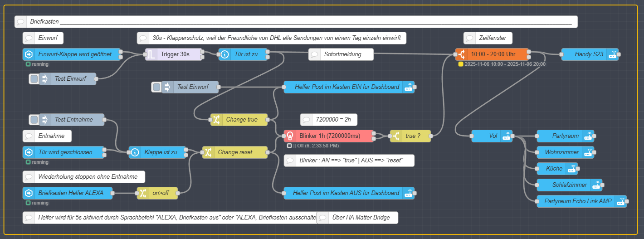Screen dimensions: 644x239
Task: Click the lightbulb icon on Blinker node
Action: (290, 136)
